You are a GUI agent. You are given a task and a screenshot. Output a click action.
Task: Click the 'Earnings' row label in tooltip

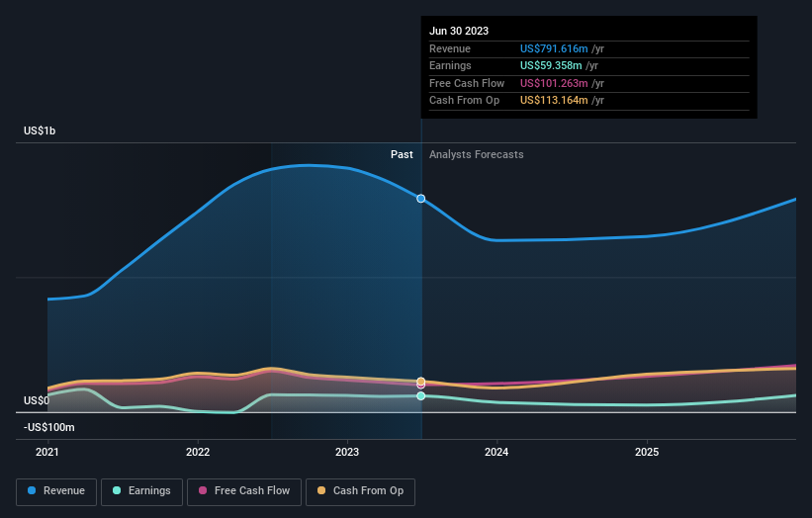(450, 65)
